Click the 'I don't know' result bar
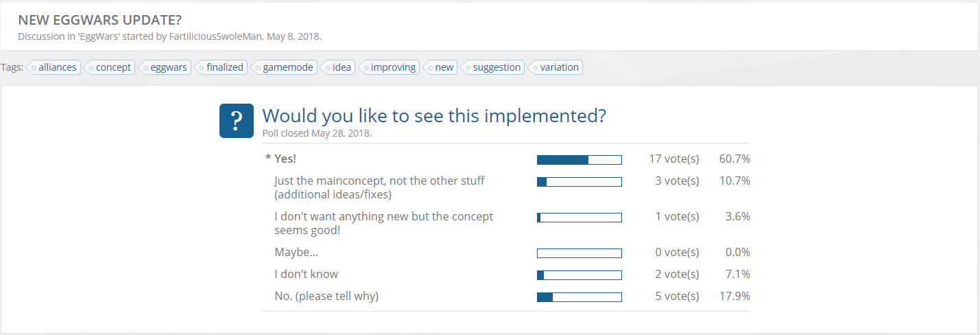 point(579,275)
